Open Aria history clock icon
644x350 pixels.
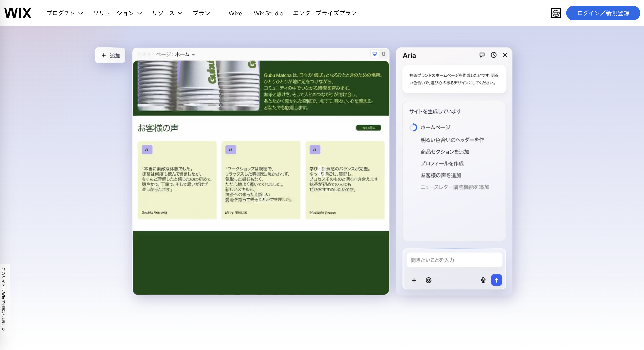click(494, 55)
